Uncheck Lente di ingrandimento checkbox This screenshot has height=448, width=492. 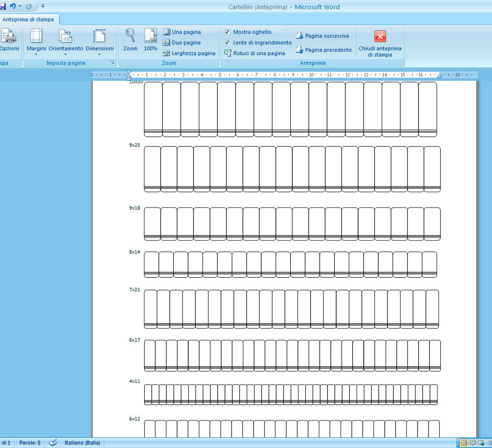tap(227, 43)
